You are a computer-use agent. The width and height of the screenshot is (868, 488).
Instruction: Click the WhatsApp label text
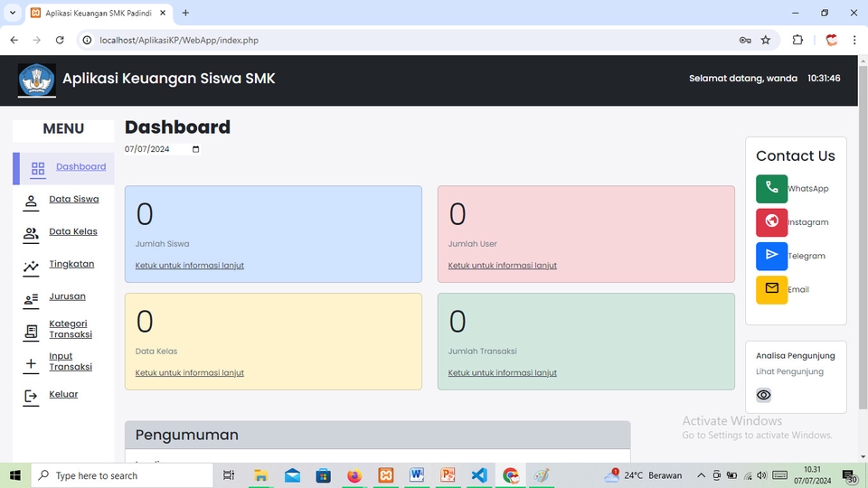(x=808, y=189)
